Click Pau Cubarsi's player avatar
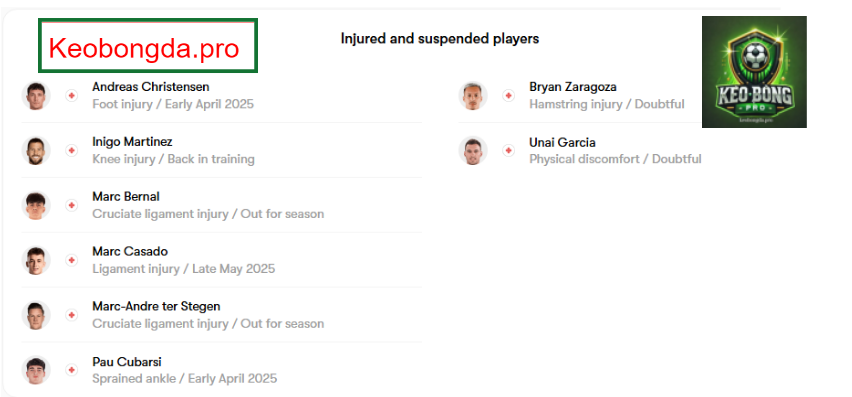The height and width of the screenshot is (397, 852). [36, 370]
